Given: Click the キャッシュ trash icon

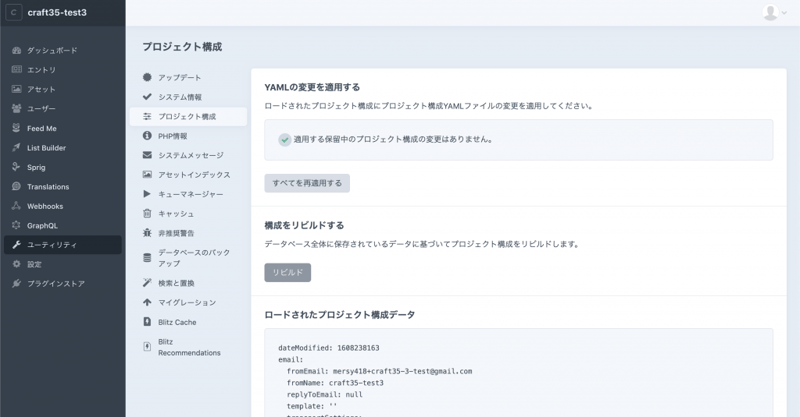Looking at the screenshot, I should [147, 213].
